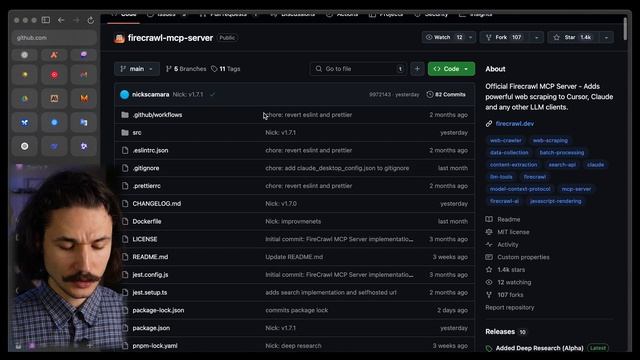Viewport: 640px width, 360px height.
Task: Star the repository
Action: (573, 38)
